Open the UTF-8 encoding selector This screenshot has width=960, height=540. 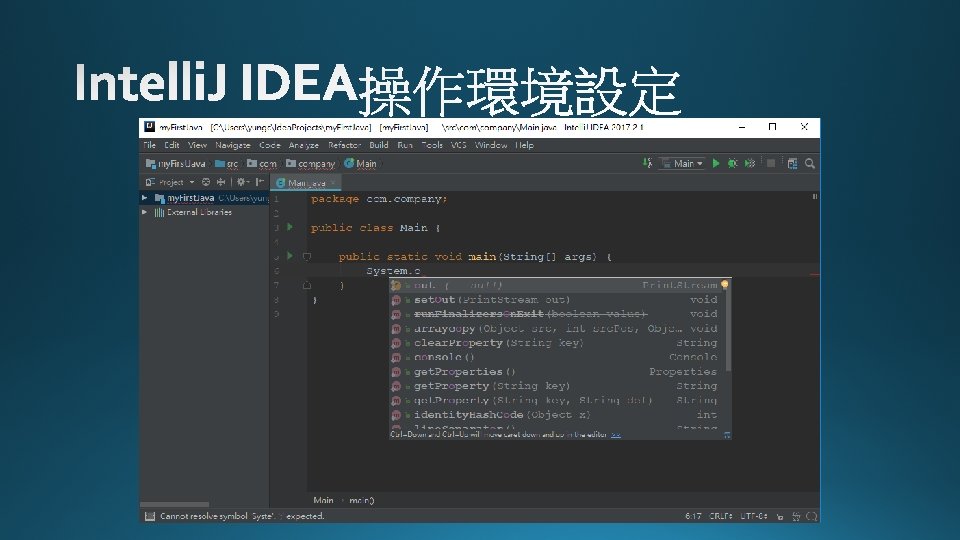[x=754, y=516]
